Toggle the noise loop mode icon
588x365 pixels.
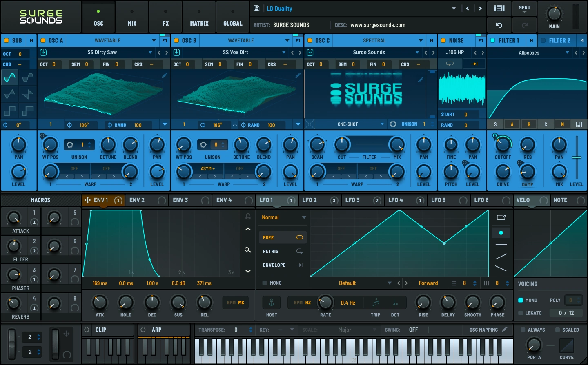(x=450, y=64)
